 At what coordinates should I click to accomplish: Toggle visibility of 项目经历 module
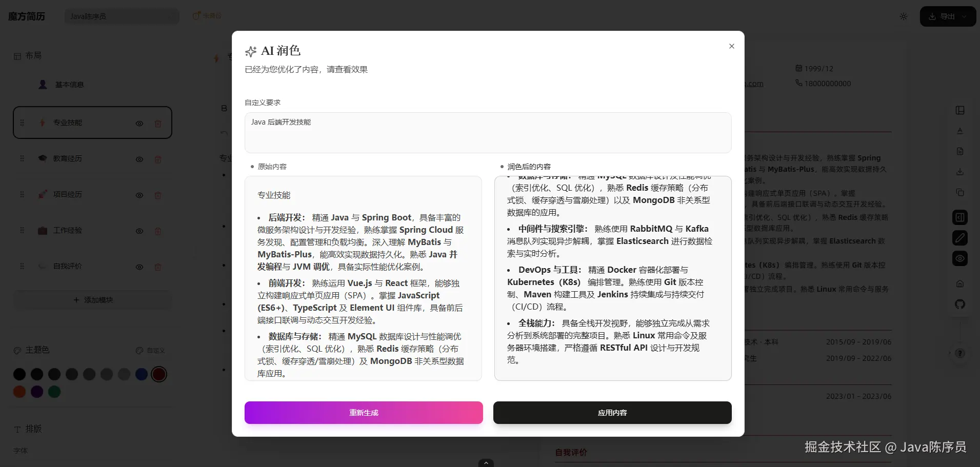click(x=139, y=195)
